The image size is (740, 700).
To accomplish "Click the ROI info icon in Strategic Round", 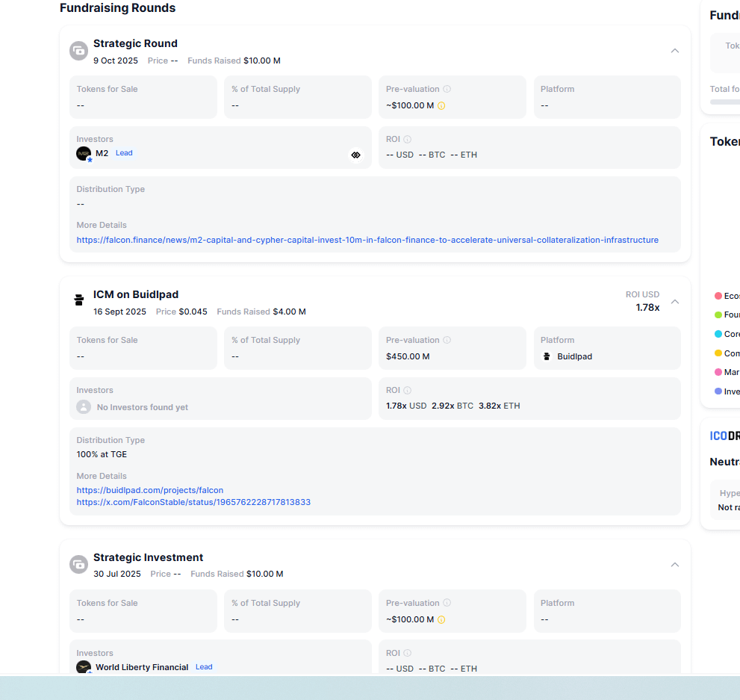I will point(408,139).
